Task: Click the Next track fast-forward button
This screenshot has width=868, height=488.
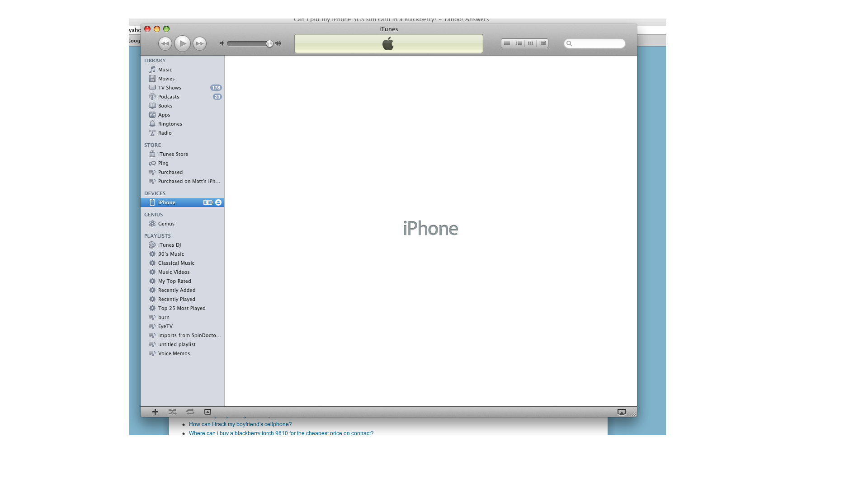Action: click(199, 43)
